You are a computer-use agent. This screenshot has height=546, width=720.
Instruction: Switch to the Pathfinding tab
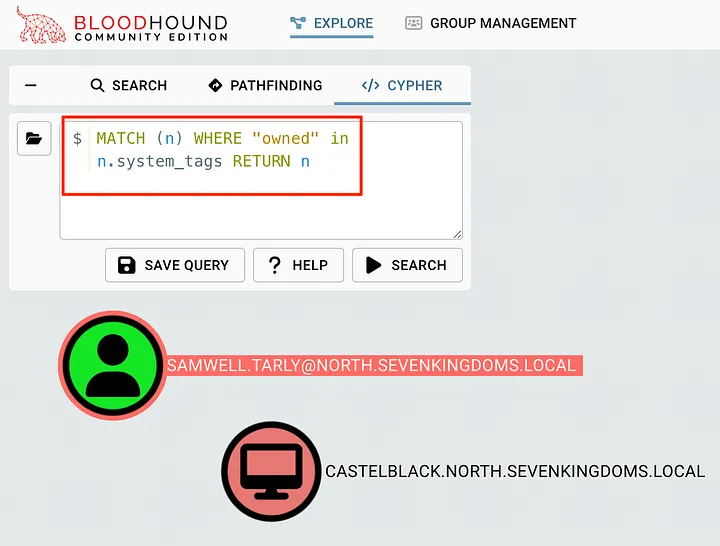point(265,85)
